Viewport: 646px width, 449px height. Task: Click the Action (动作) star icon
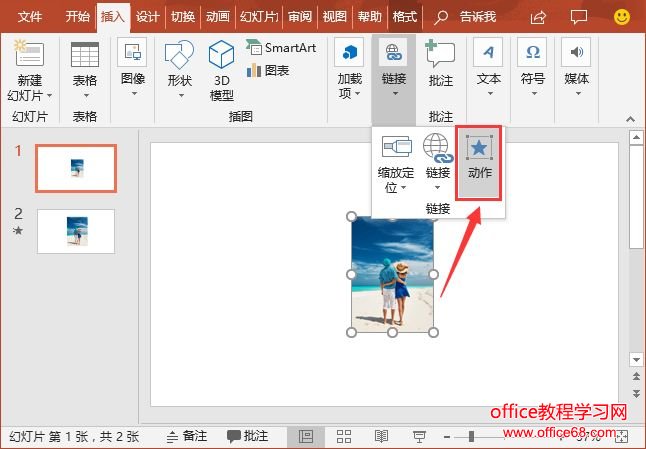tap(479, 148)
